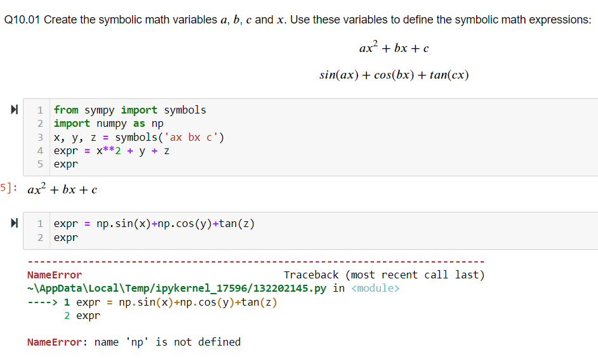
Task: Click the line with symbols('ax bx c')
Action: click(139, 137)
